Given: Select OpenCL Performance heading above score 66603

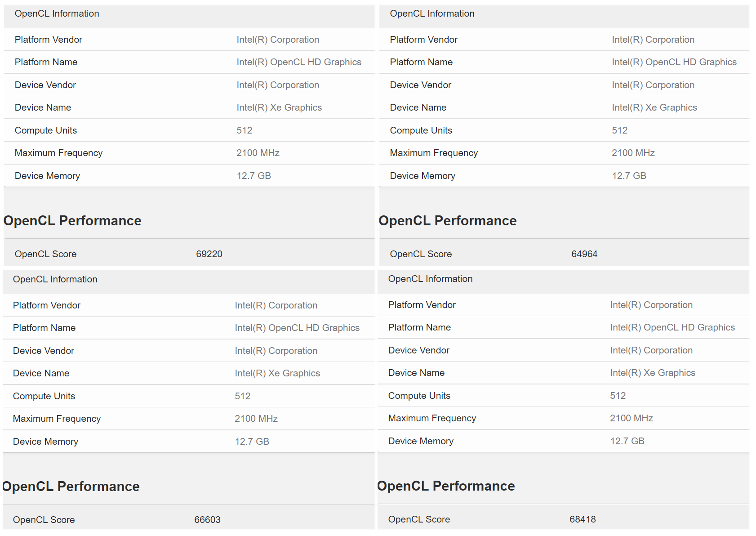Looking at the screenshot, I should [71, 487].
